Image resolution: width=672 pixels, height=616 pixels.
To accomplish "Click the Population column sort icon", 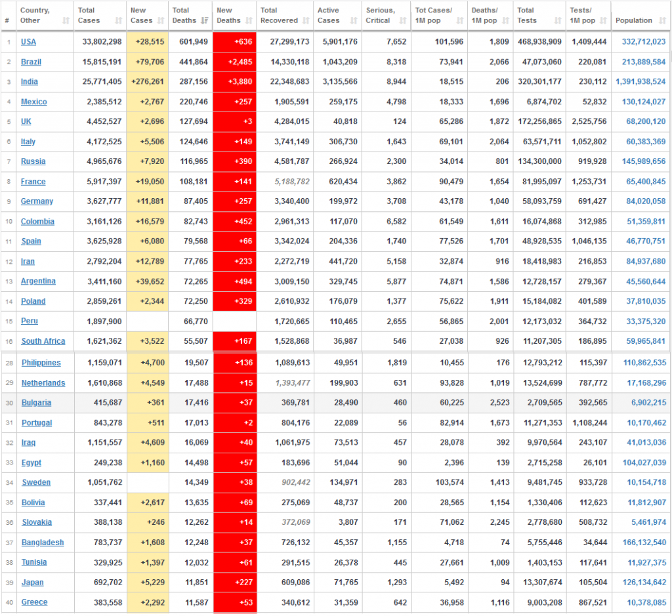I will 661,21.
